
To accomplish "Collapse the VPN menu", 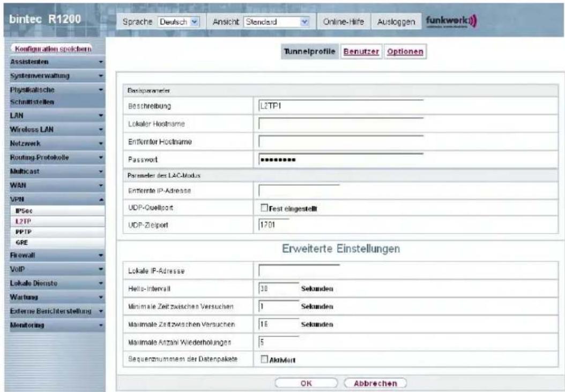I will click(x=57, y=199).
